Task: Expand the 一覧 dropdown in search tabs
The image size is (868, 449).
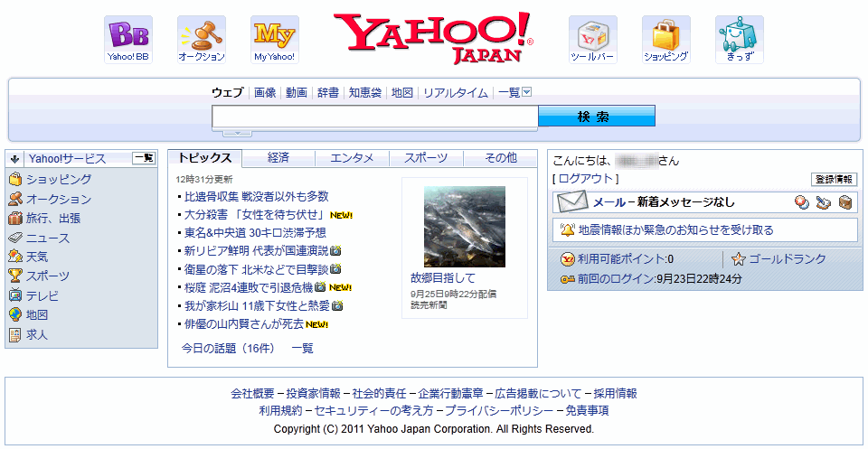Action: click(527, 92)
